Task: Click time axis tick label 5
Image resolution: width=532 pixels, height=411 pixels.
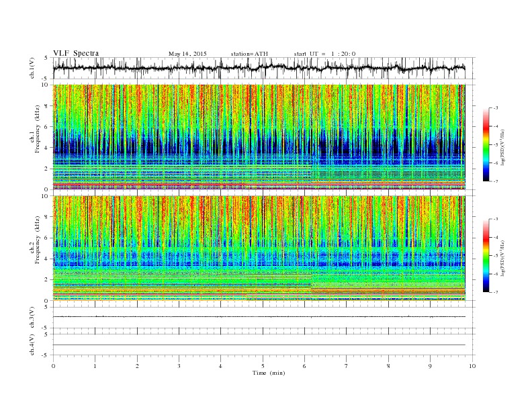Action: point(263,366)
